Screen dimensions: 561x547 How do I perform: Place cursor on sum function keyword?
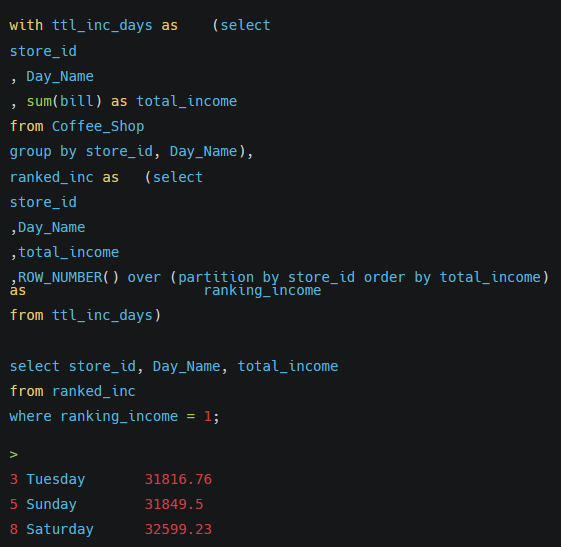pyautogui.click(x=39, y=101)
